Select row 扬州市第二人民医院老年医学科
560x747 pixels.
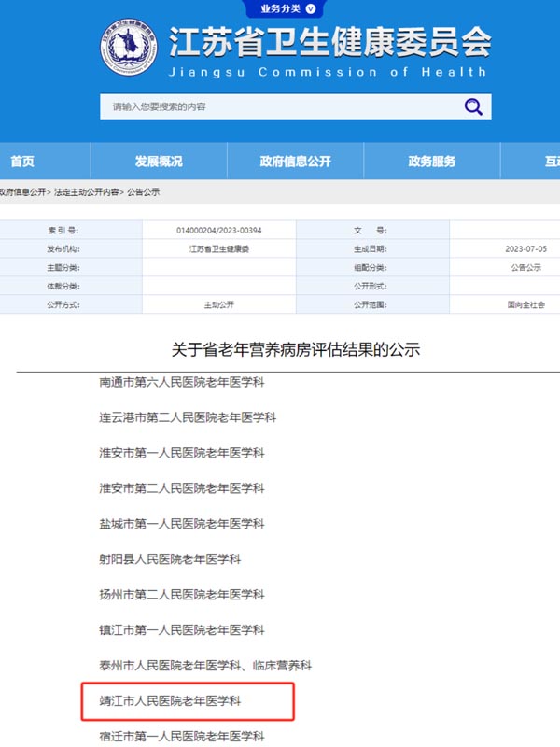(181, 594)
